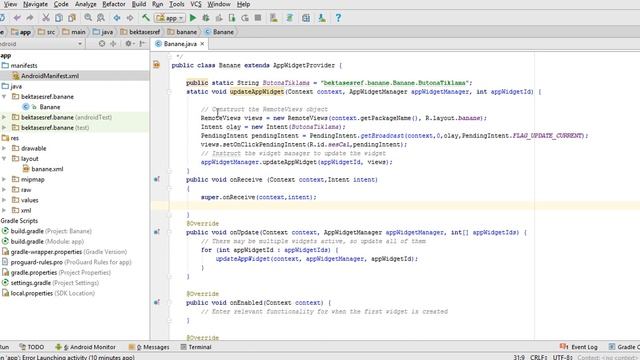
Task: Navigate Forward with the right arrow
Action: pyautogui.click(x=130, y=18)
